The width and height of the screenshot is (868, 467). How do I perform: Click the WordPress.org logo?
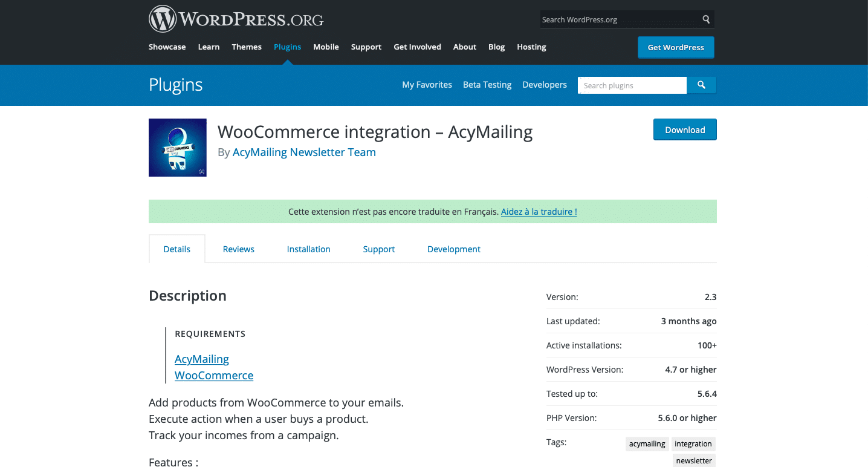coord(236,19)
